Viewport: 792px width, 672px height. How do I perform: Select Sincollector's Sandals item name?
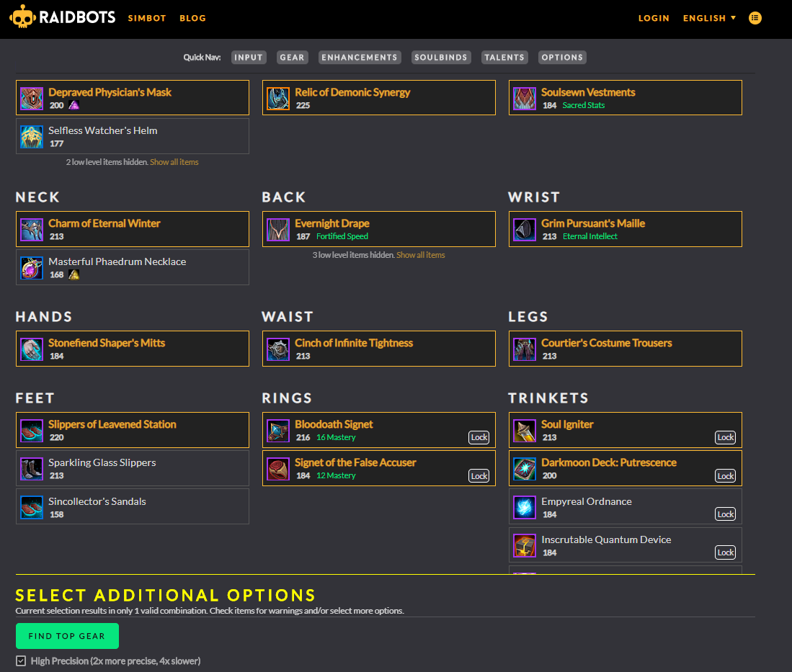[97, 501]
